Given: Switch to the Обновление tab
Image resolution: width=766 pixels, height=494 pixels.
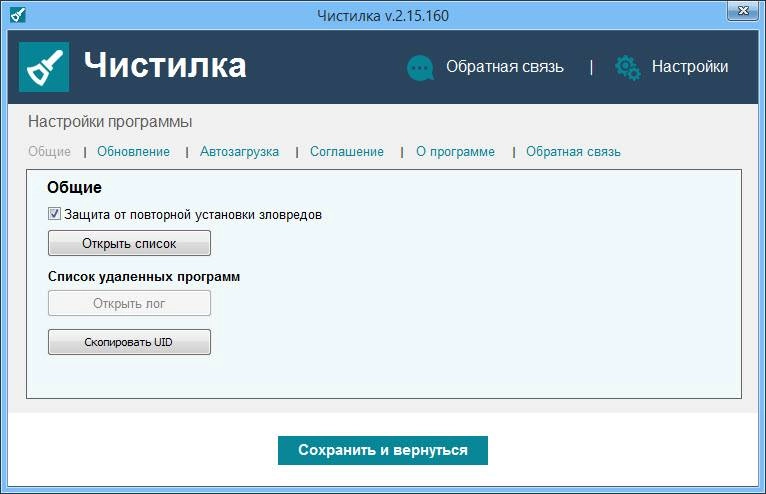Looking at the screenshot, I should tap(133, 151).
